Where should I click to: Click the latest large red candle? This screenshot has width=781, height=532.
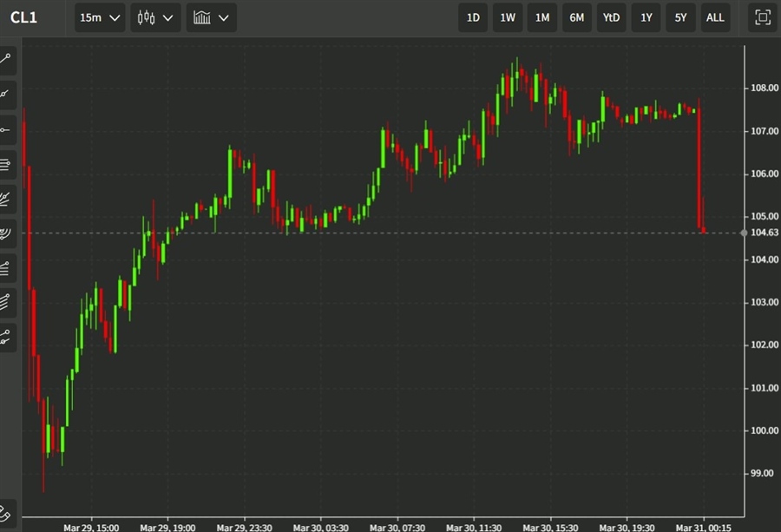coord(699,167)
